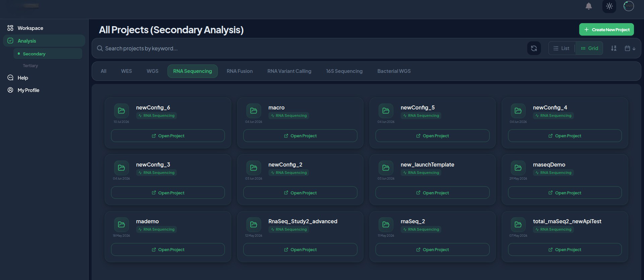
Task: Click the My Profile person icon
Action: click(x=10, y=90)
